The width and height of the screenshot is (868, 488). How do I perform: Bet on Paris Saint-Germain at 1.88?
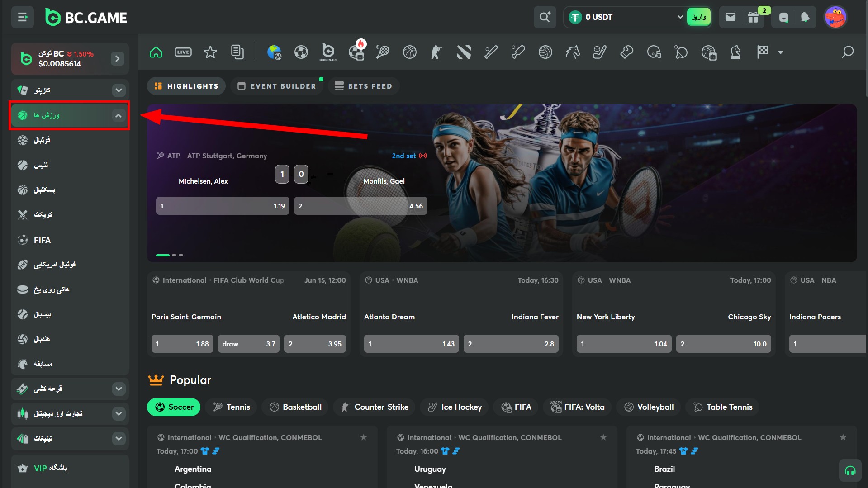click(182, 344)
